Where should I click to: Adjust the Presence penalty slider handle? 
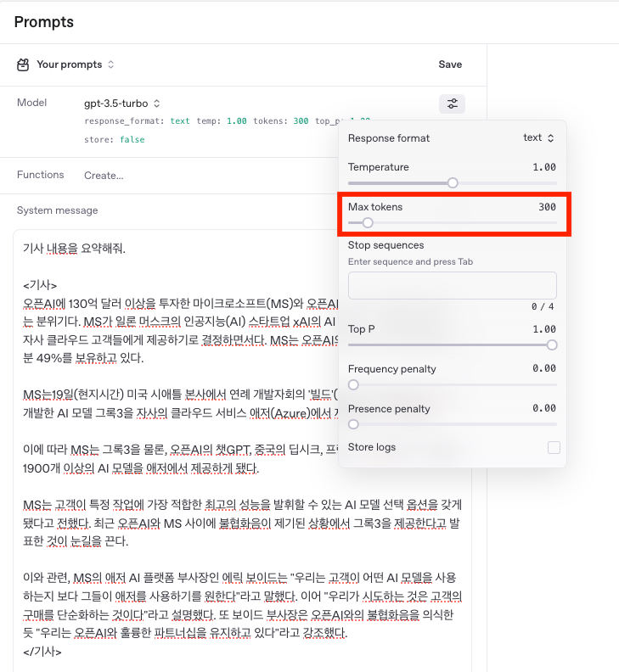[x=353, y=424]
